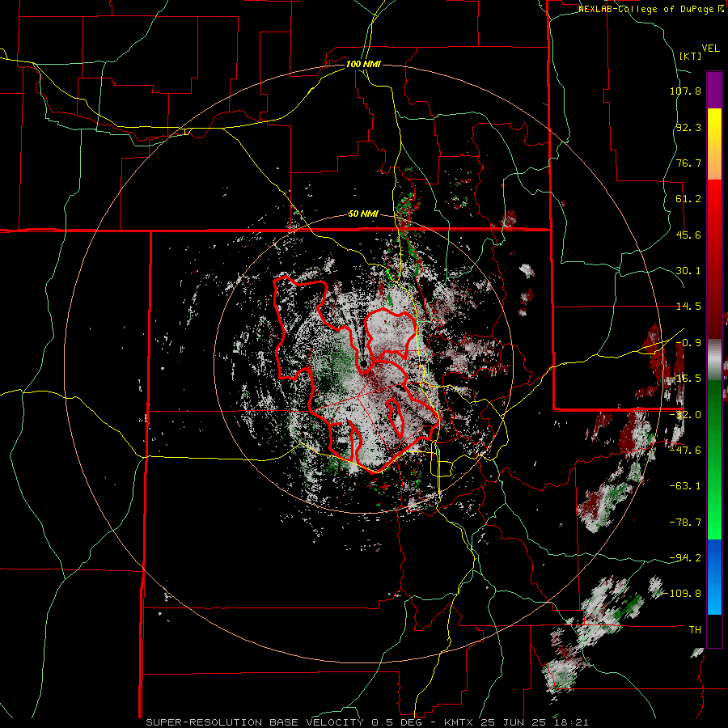Pick the green segment of velocity color bar
This screenshot has height=728, width=728.
(714, 459)
